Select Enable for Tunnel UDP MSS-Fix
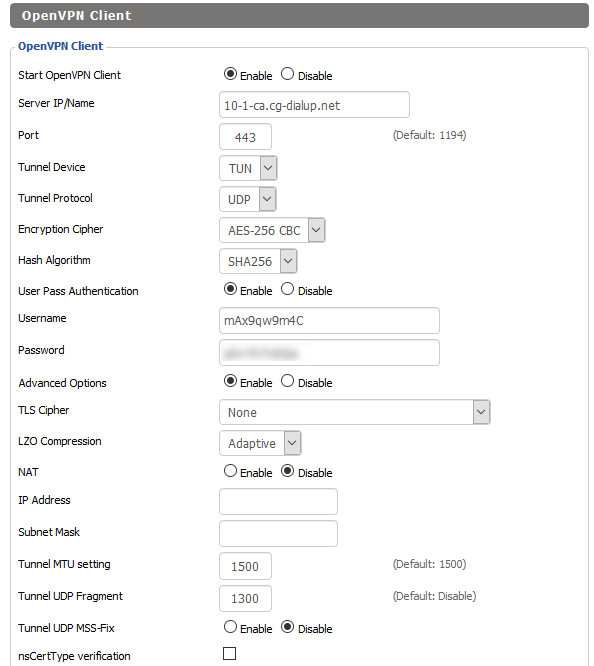Viewport: 594px width, 666px height. coord(230,626)
